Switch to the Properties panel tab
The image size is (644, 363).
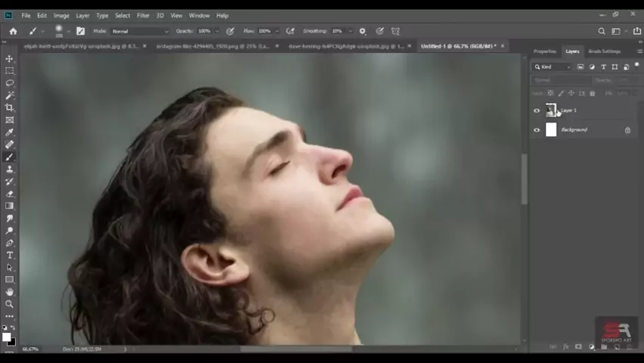(544, 51)
